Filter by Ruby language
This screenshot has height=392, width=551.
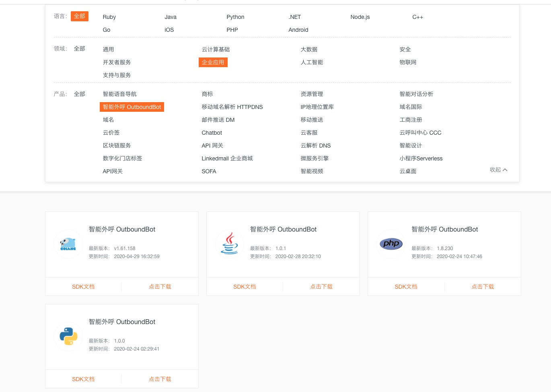tap(109, 17)
